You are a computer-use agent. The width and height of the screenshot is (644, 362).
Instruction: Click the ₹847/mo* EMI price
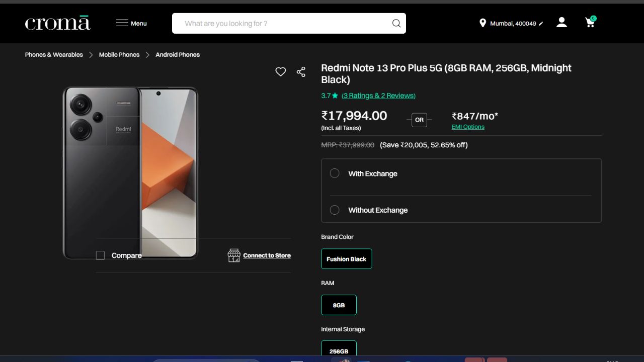point(475,116)
